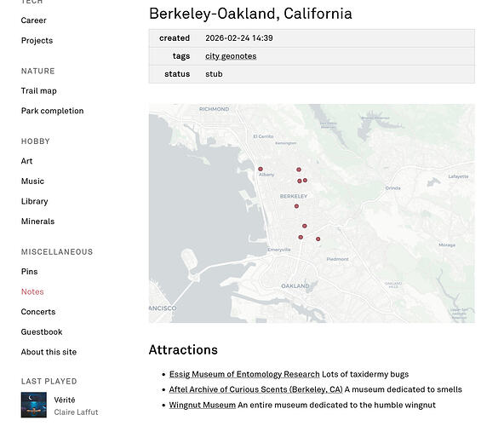Select the highlighted Notes link
504x426 pixels.
tap(32, 291)
